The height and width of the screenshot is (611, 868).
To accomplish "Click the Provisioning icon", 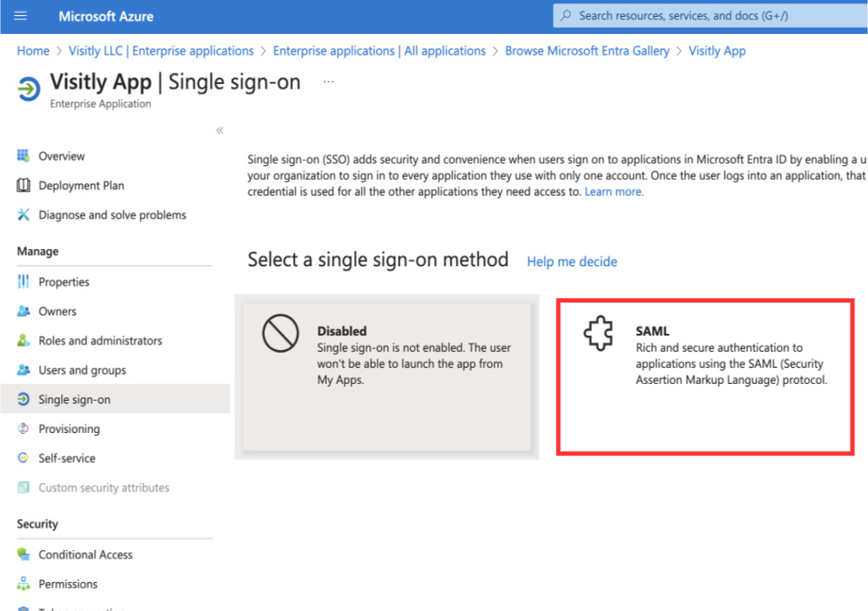I will (23, 428).
